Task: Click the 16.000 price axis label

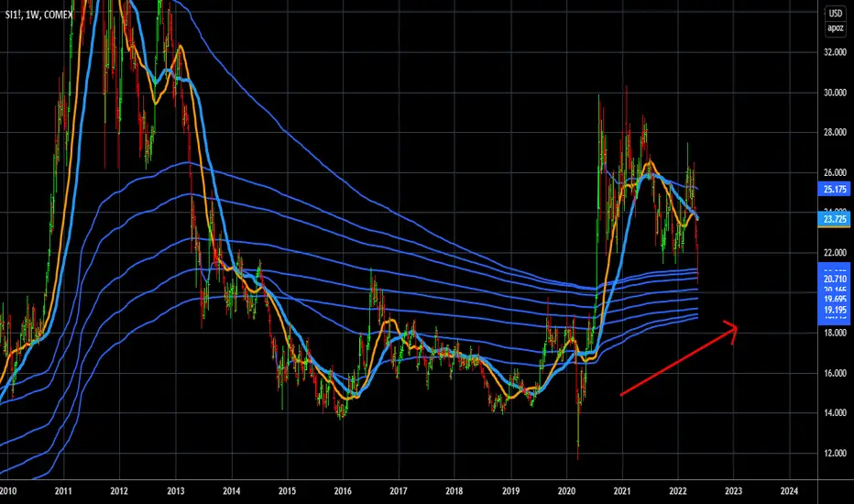Action: click(836, 373)
